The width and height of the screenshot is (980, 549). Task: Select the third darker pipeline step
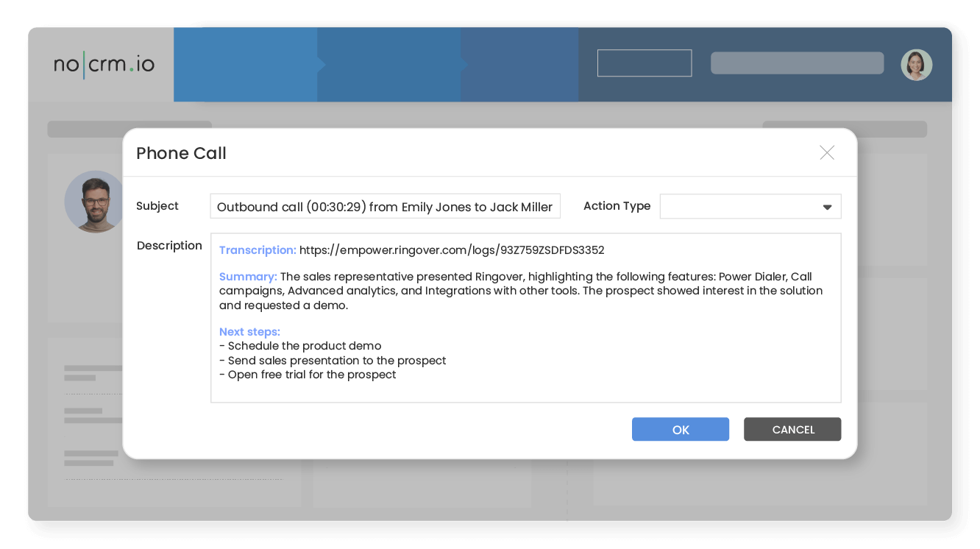pyautogui.click(x=519, y=65)
